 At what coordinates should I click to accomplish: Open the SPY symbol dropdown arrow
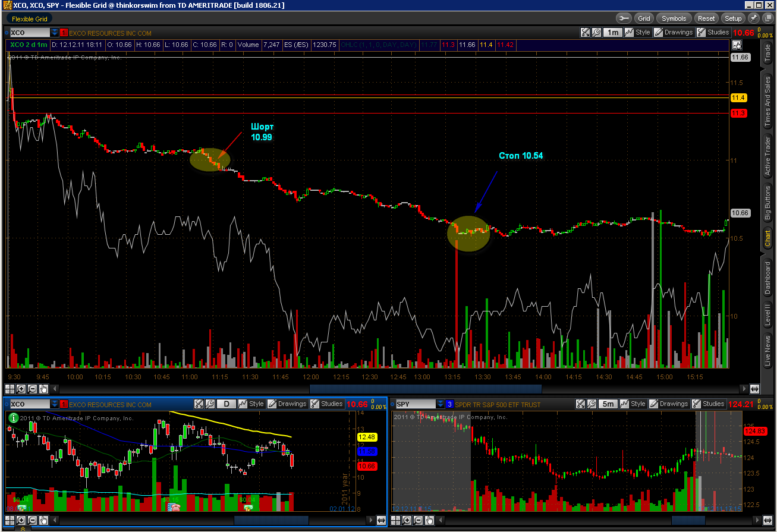click(x=441, y=404)
